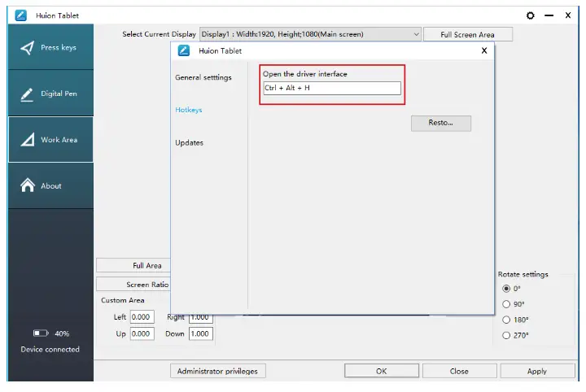Click the Work Area triangle icon
Screen dimensions: 586x392
coord(28,140)
